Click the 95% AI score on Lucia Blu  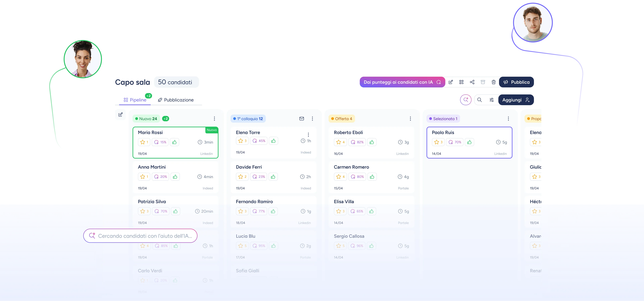pos(259,246)
